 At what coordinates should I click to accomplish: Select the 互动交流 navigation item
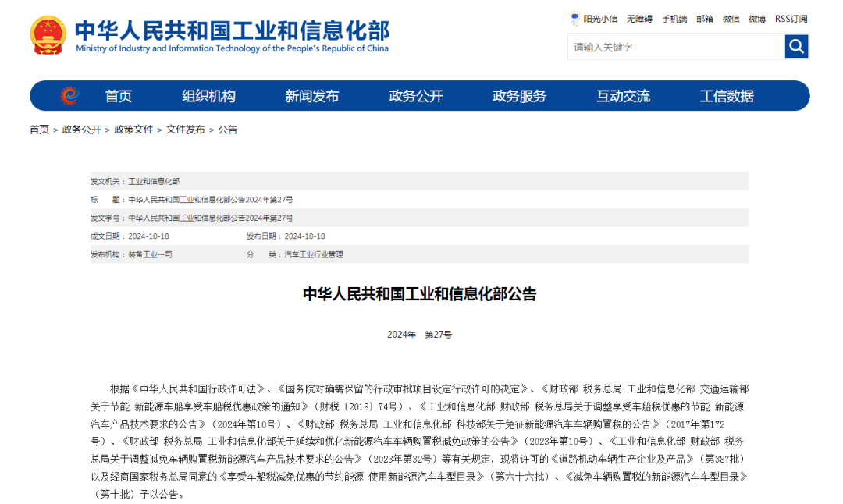click(623, 96)
